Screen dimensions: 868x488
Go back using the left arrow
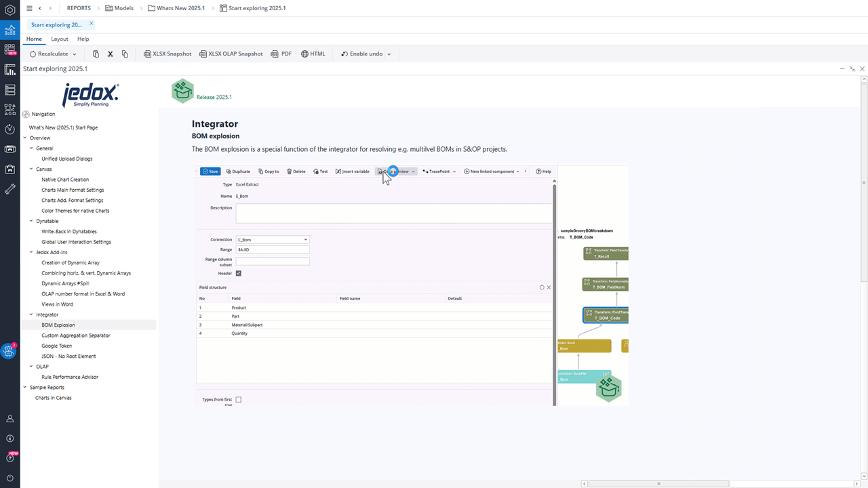tap(40, 7)
